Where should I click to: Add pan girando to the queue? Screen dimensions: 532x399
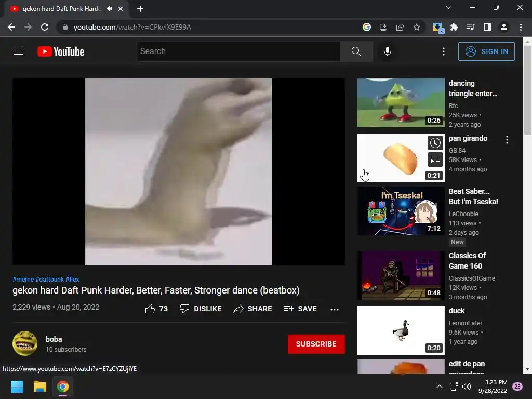coord(435,160)
